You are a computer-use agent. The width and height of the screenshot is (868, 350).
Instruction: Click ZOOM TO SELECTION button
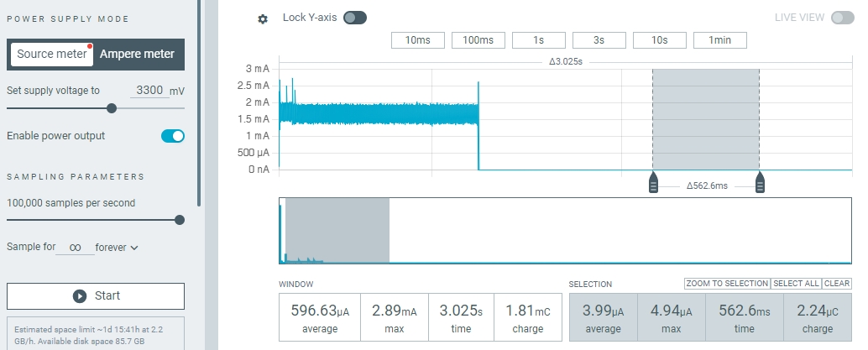point(728,284)
